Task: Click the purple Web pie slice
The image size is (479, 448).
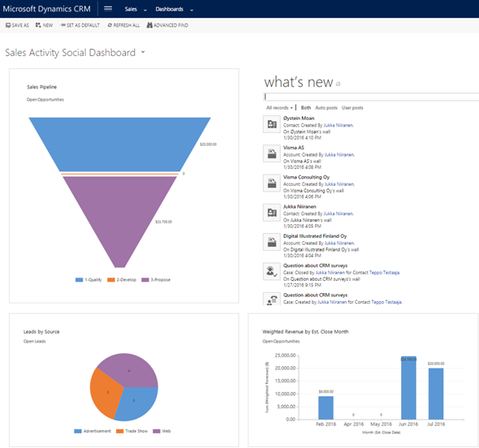Action: 128,369
